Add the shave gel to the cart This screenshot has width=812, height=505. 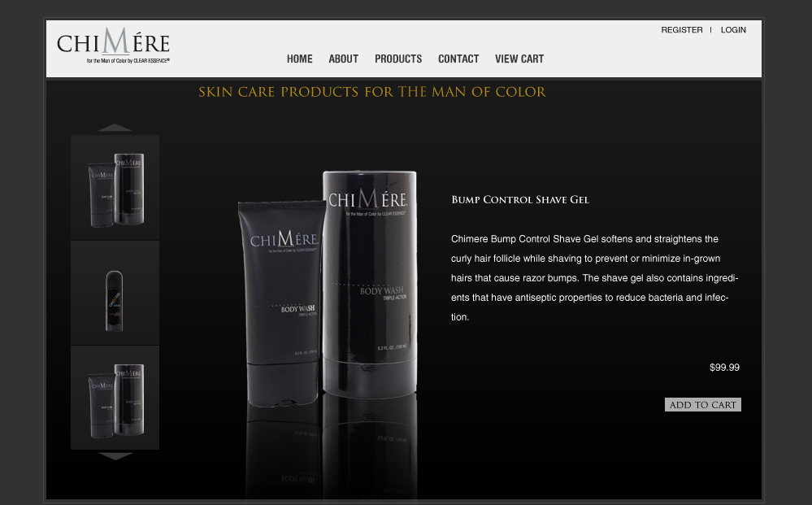tap(703, 404)
